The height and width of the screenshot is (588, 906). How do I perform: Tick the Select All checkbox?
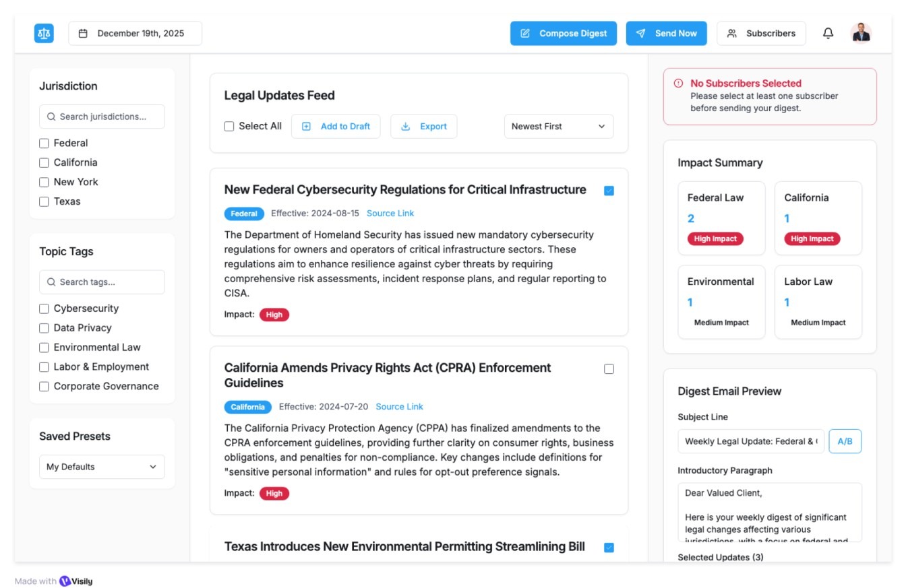click(229, 126)
